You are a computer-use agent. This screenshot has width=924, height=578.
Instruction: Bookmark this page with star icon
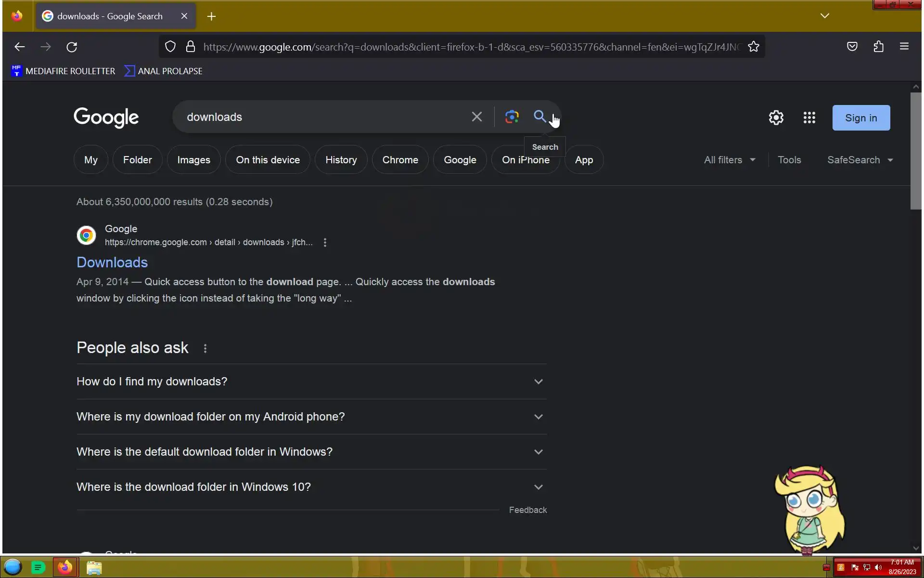754,47
